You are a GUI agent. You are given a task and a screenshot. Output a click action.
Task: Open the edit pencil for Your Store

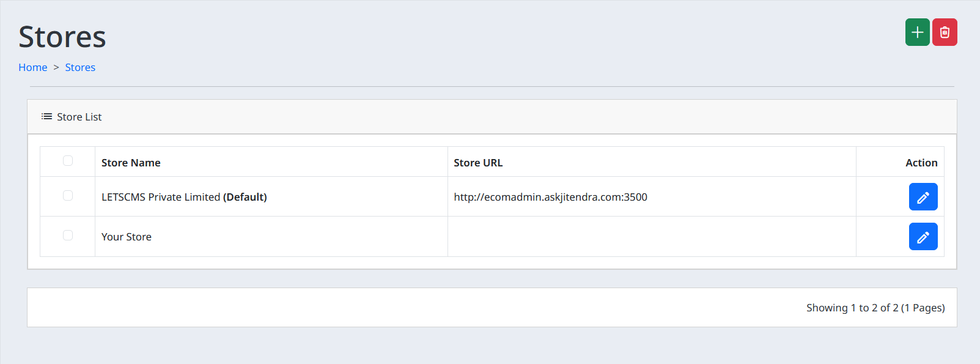coord(923,237)
